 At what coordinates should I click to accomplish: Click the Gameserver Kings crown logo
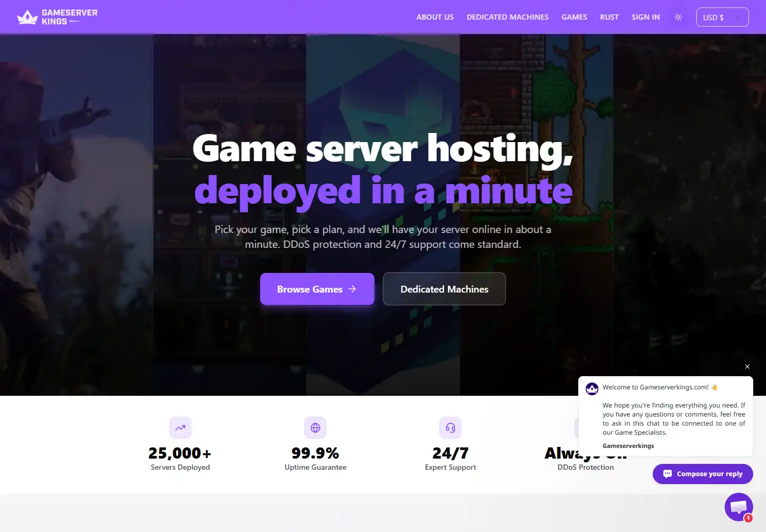[57, 17]
